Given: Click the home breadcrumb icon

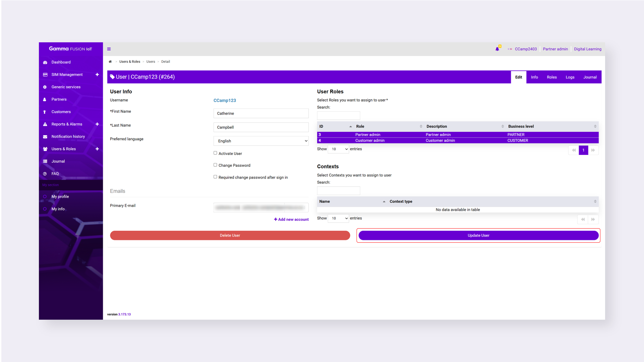Looking at the screenshot, I should pyautogui.click(x=110, y=61).
